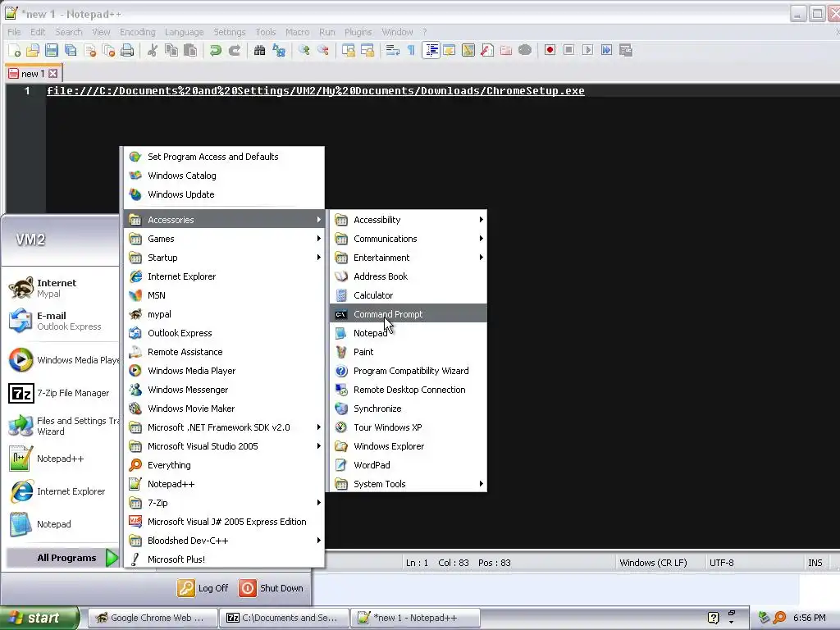
Task: Open Remote Desktop Connection
Action: (x=409, y=390)
